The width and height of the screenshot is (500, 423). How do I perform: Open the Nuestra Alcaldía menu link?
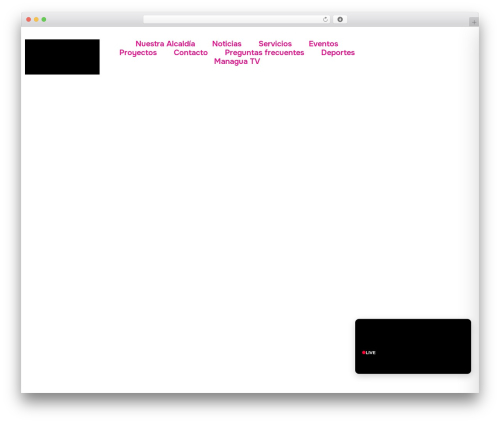click(x=165, y=44)
